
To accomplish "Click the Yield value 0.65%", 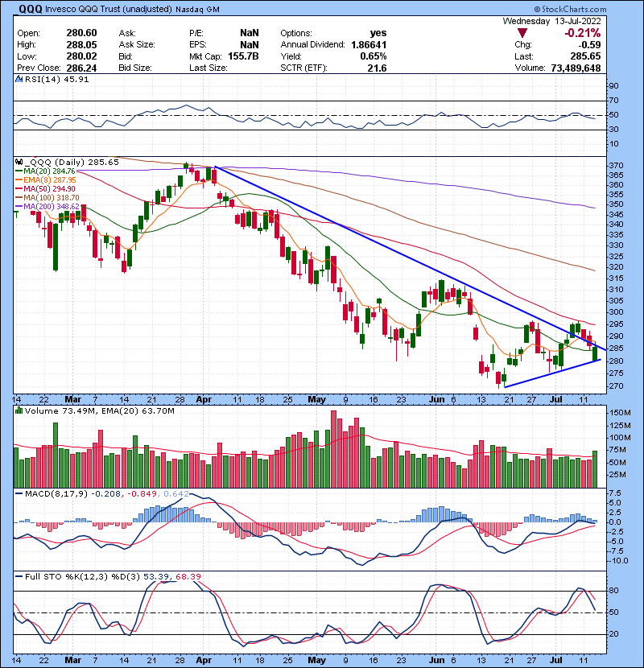I will pos(374,56).
